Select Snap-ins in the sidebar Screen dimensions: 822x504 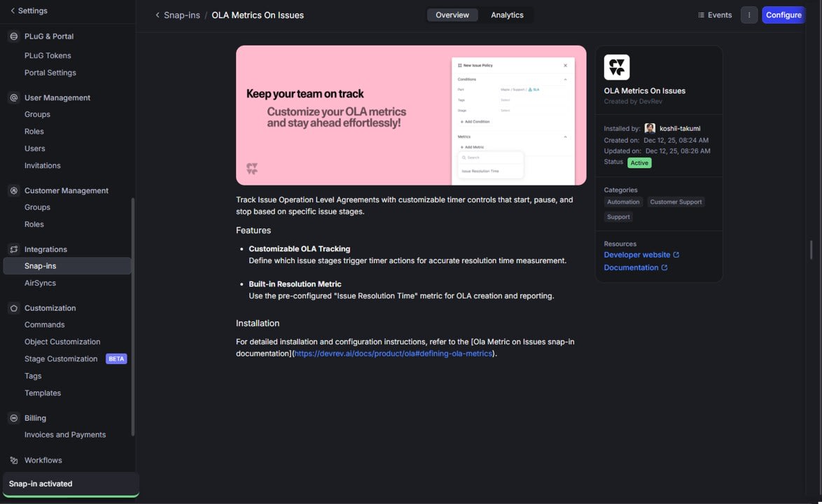[x=67, y=266]
